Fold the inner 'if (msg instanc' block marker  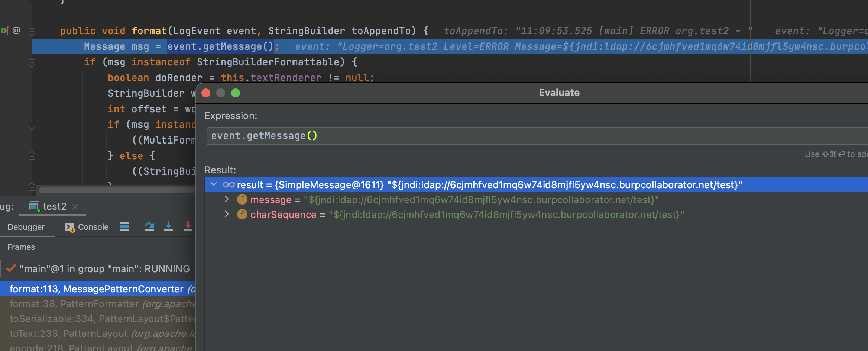[x=32, y=125]
